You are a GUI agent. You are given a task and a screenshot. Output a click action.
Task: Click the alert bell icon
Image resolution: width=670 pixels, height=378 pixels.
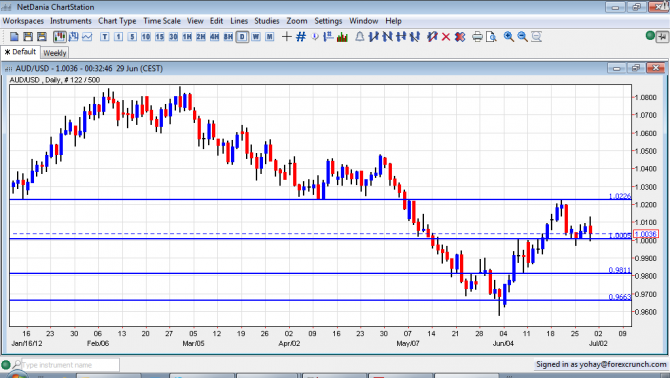pos(360,37)
